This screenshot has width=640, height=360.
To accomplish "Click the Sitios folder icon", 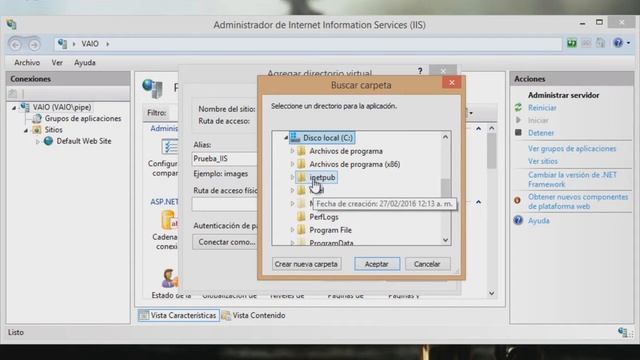I will pyautogui.click(x=37, y=130).
